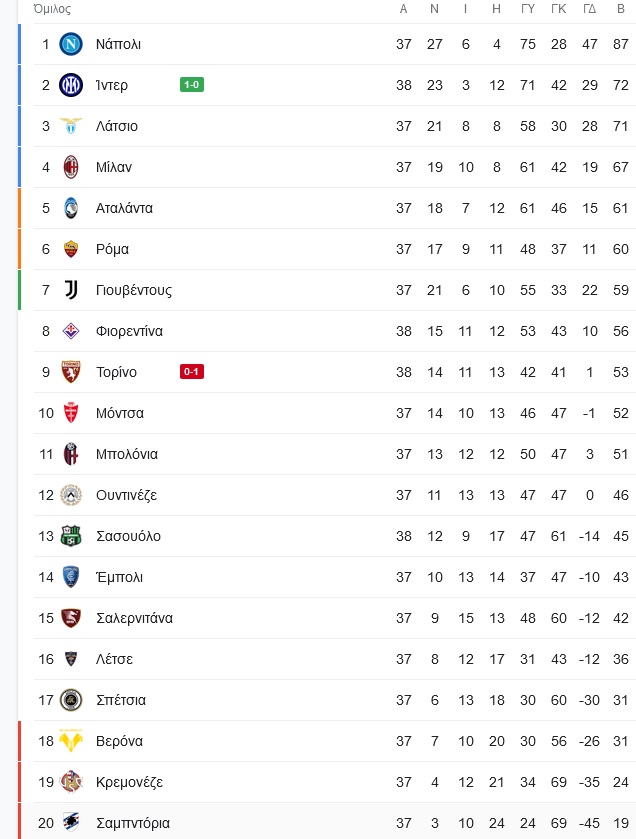Open the red 0-1 result badge for Torino
Viewport: 636px width, 839px height.
click(x=191, y=371)
